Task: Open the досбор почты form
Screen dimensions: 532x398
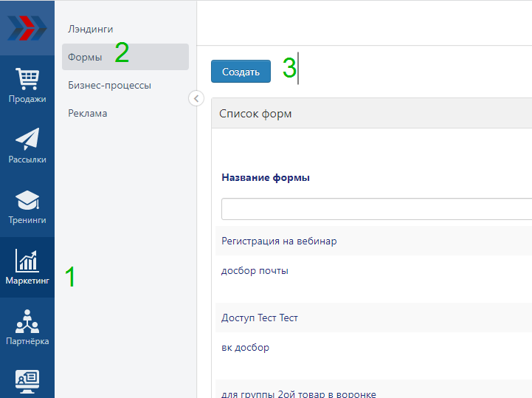Action: [x=255, y=270]
